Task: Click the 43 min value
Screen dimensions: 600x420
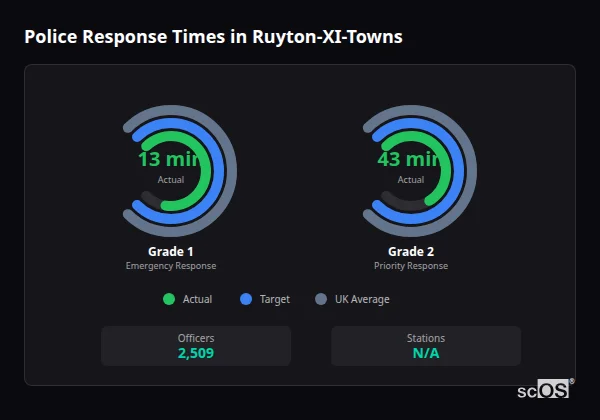Action: [x=409, y=159]
